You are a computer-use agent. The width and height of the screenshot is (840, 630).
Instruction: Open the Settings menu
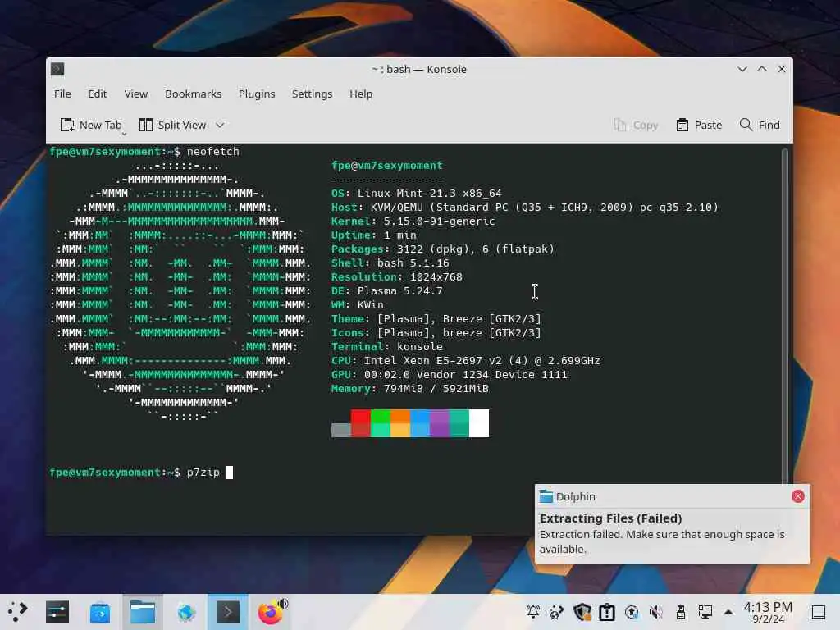(312, 94)
